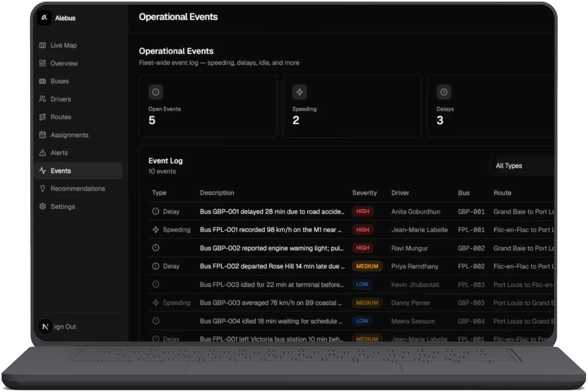Click the Delays card clock icon
The width and height of the screenshot is (588, 392).
(x=444, y=92)
